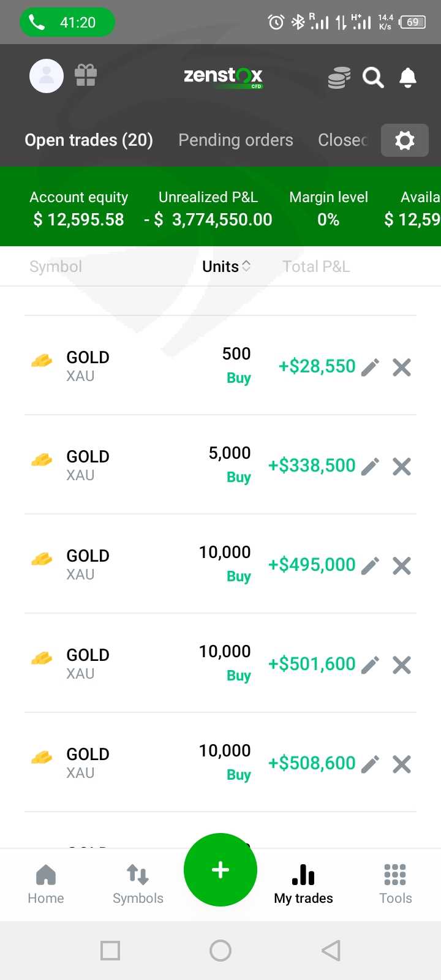
Task: Sort by Symbol column header
Action: pos(56,266)
